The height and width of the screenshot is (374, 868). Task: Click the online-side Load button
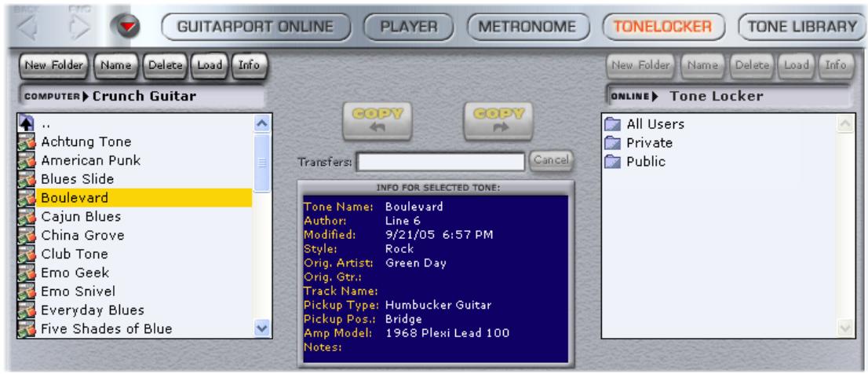pos(797,65)
